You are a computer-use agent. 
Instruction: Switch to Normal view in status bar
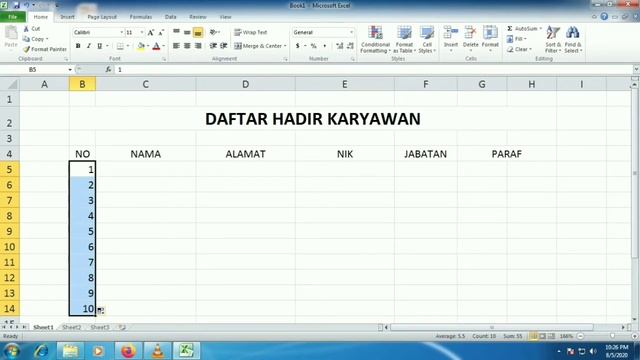click(x=533, y=336)
